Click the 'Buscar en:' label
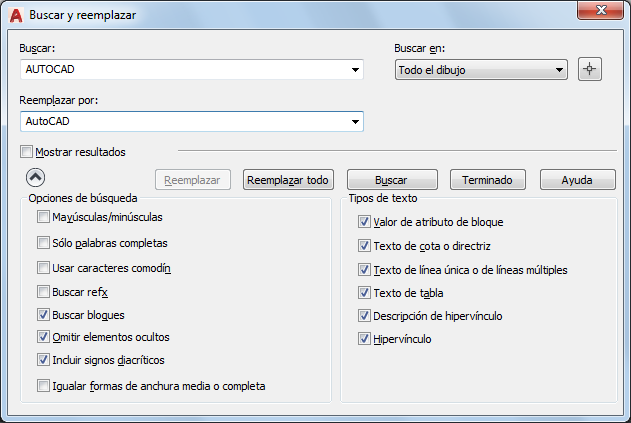631x423 pixels. [419, 48]
